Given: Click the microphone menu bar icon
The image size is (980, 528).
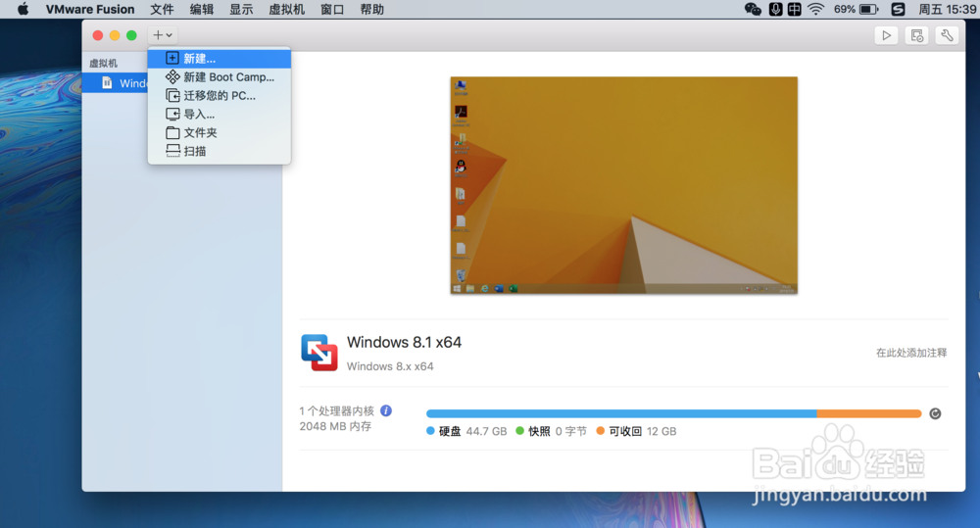Looking at the screenshot, I should tap(775, 10).
